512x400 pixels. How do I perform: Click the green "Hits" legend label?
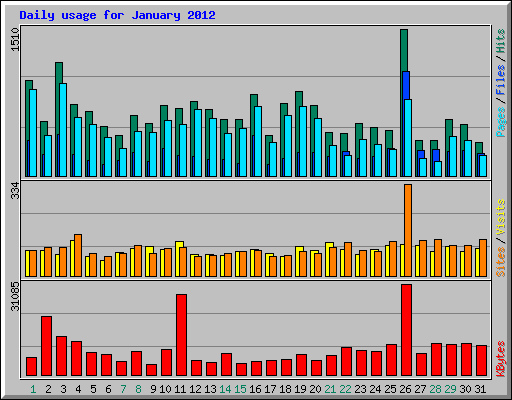(500, 41)
